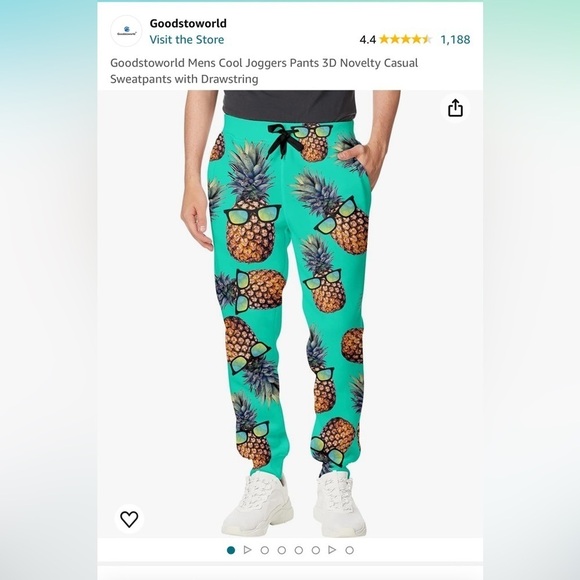Click the Mens Cool Joggers product title
The height and width of the screenshot is (580, 580).
[264, 71]
